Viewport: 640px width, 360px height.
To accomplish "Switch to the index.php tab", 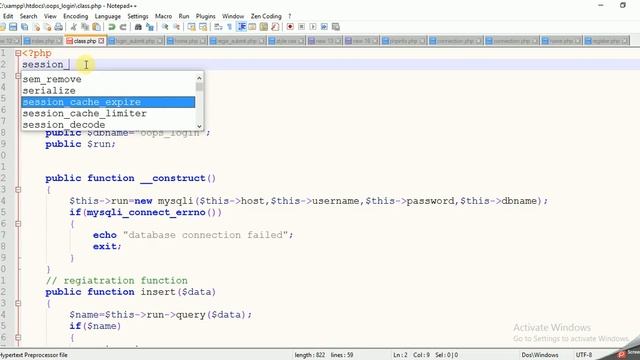I will point(43,41).
